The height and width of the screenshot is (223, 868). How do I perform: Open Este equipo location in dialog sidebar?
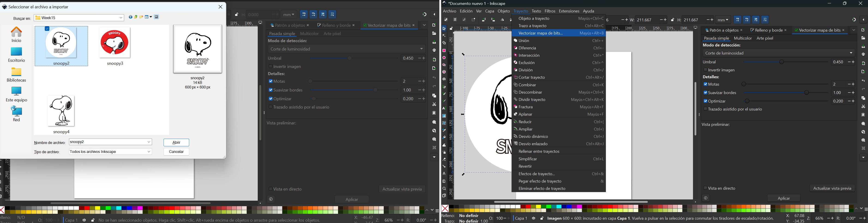click(x=17, y=94)
